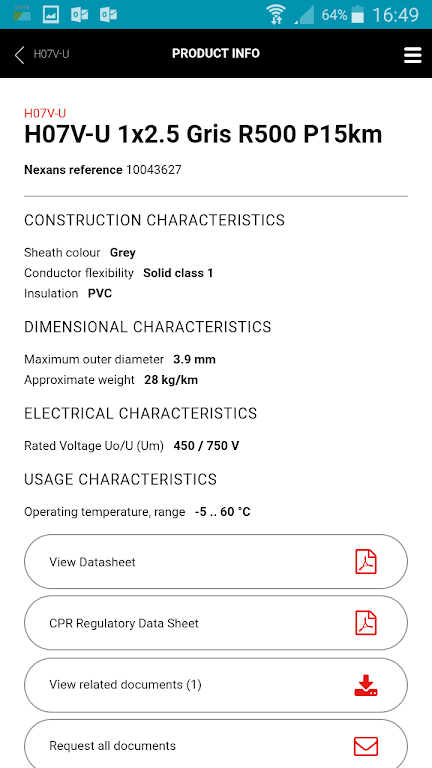Viewport: 432px width, 768px height.
Task: Click the request documents envelope icon
Action: pyautogui.click(x=365, y=746)
